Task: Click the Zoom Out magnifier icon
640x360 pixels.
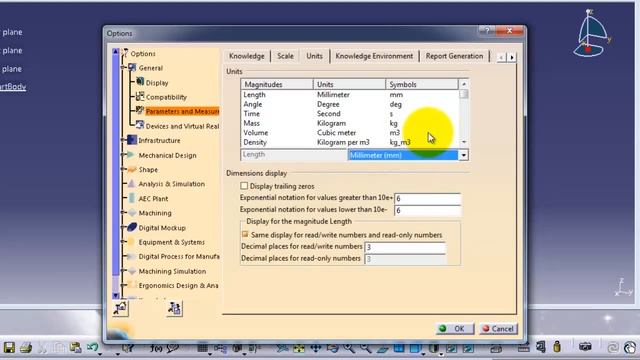Action: click(x=365, y=348)
